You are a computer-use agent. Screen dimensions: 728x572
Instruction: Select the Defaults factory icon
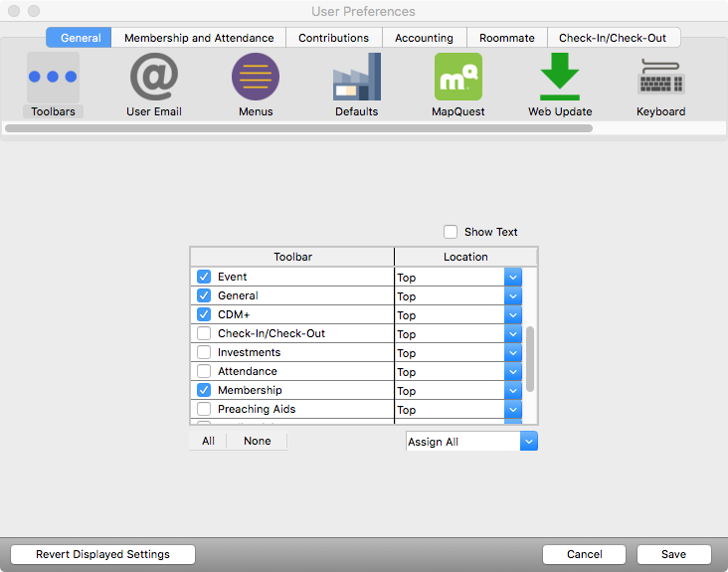tap(356, 78)
